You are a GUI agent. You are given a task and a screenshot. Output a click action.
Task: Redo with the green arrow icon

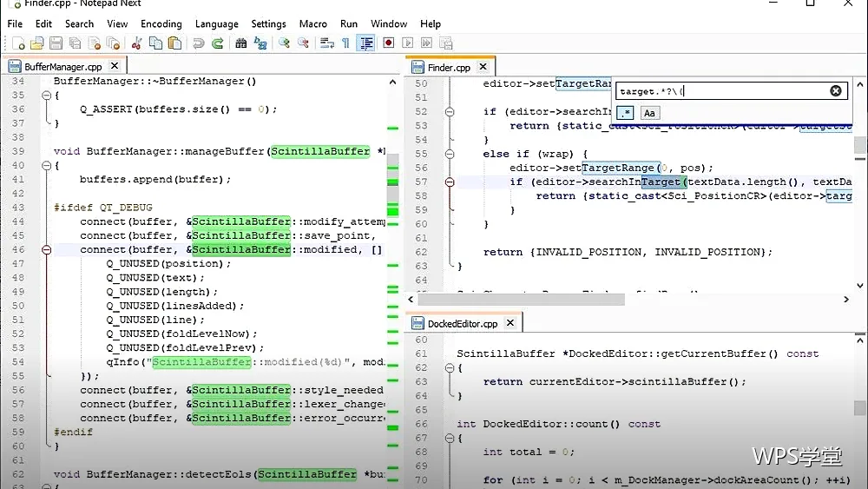pos(218,43)
